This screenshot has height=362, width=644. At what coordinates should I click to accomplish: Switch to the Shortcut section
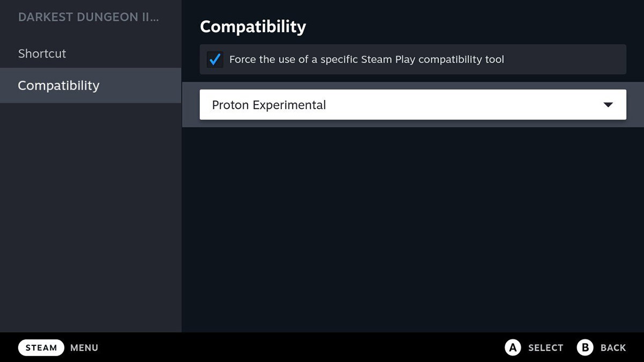(42, 54)
